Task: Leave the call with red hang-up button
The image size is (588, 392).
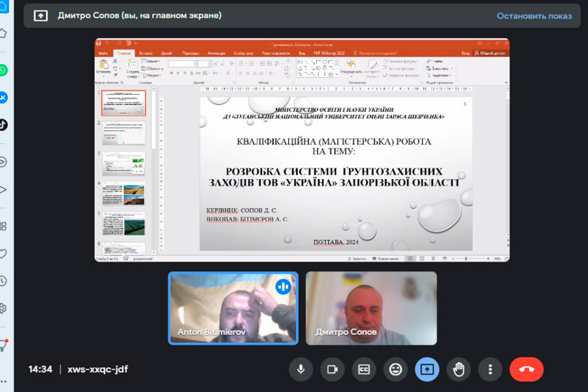Action: click(527, 369)
